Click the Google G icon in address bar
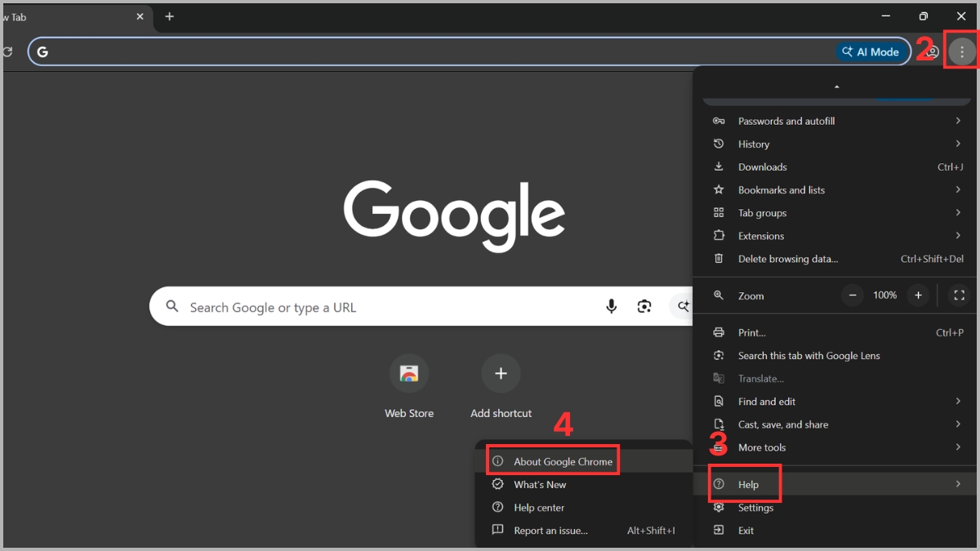980x551 pixels. coord(42,51)
